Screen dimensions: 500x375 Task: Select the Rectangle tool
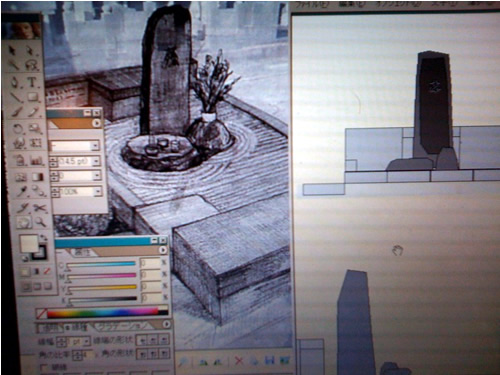(33, 97)
